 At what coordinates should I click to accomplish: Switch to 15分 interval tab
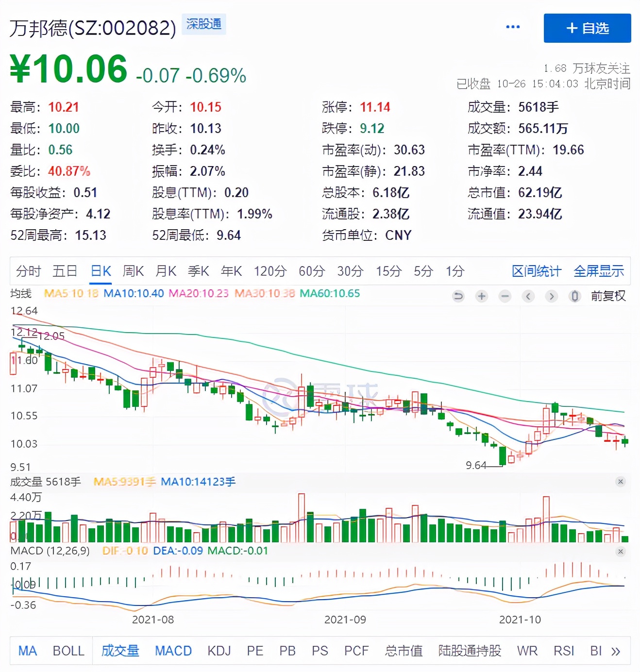click(x=388, y=271)
